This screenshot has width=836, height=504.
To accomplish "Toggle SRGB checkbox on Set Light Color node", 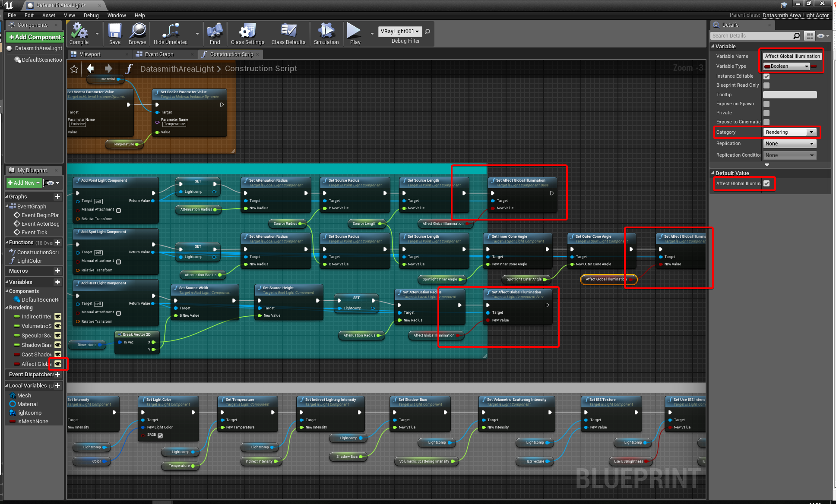I will point(160,435).
